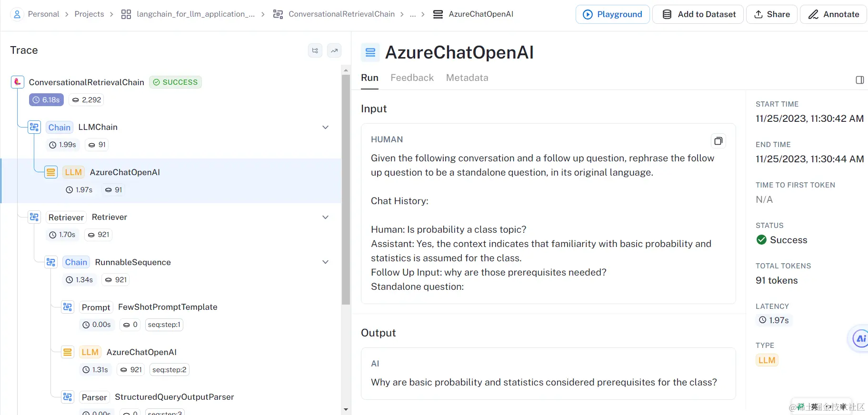Collapse the LLMChain node

pos(326,127)
